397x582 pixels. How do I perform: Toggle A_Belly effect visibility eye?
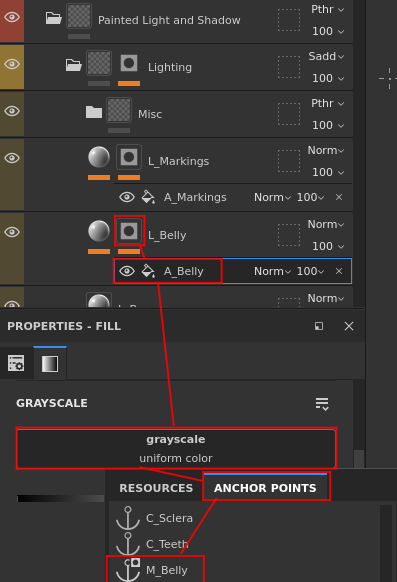(x=127, y=271)
